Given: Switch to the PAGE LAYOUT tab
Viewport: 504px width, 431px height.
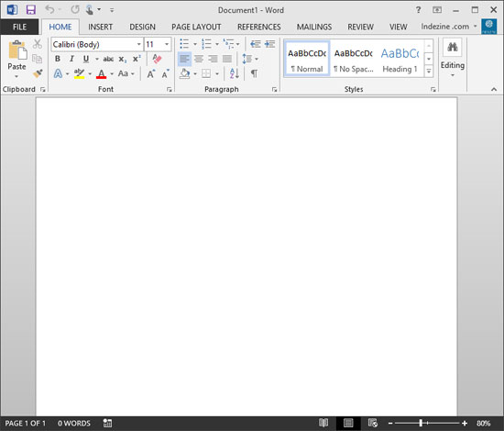Looking at the screenshot, I should point(196,27).
